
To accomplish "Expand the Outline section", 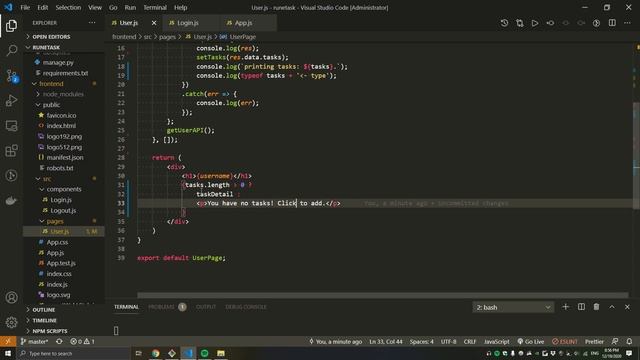I will point(44,310).
